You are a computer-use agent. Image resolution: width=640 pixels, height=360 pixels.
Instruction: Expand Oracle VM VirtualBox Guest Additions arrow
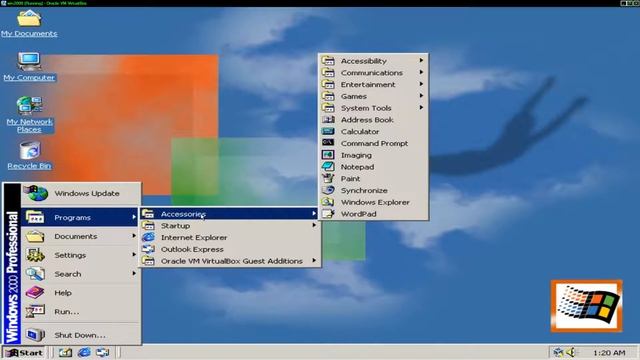point(314,260)
